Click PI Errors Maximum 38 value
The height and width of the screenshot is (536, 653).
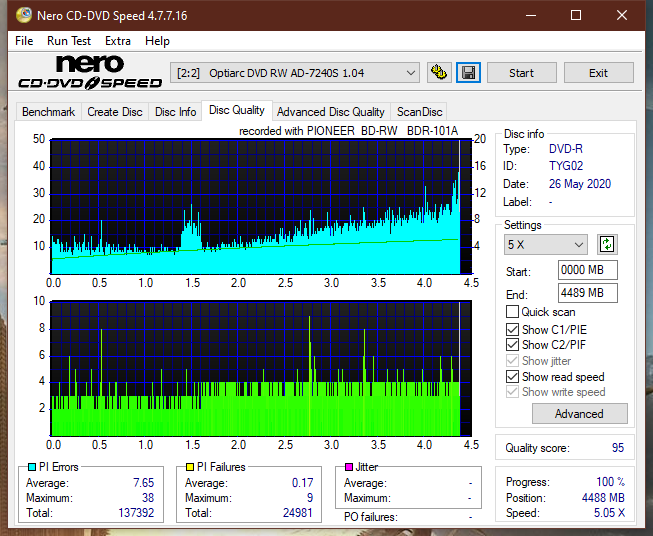(x=148, y=498)
